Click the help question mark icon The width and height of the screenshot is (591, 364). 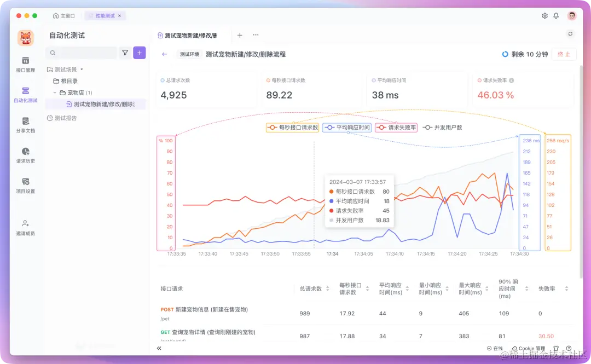click(569, 348)
